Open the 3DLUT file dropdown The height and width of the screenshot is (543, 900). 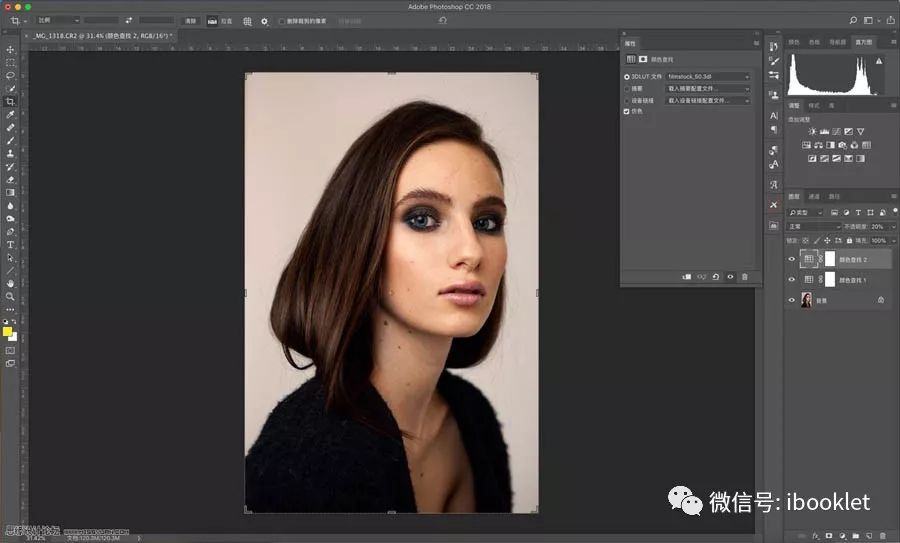(708, 76)
